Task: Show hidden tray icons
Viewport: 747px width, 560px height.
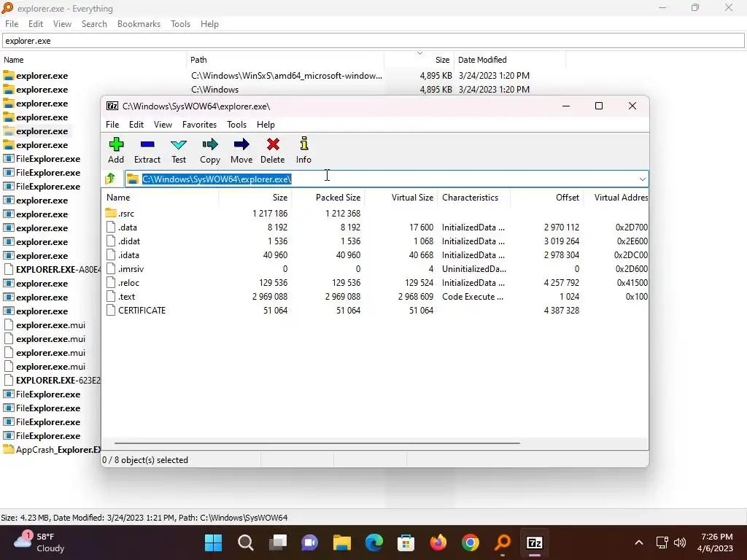Action: click(639, 542)
